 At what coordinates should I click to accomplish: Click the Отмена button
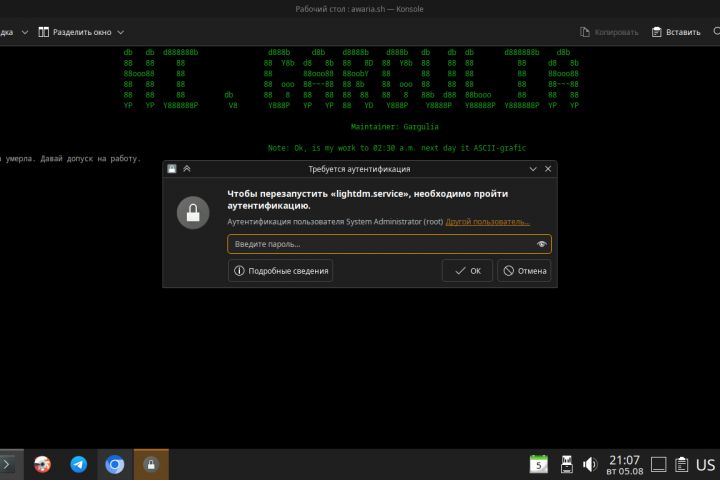coord(524,271)
